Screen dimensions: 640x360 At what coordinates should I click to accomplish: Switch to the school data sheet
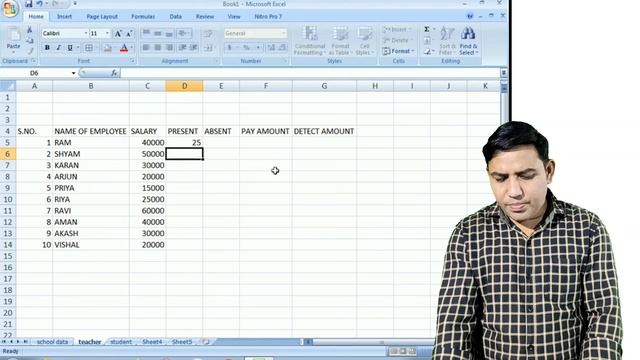coord(52,342)
